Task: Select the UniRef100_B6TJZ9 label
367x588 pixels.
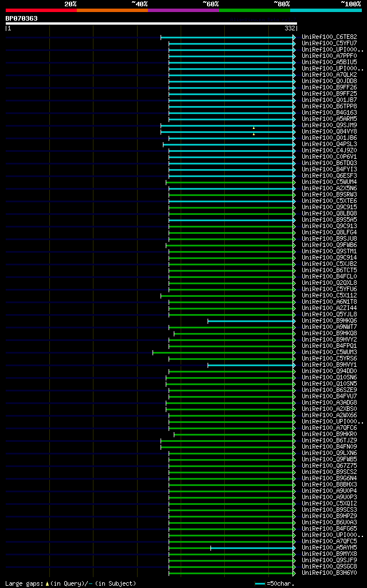Action: (x=330, y=441)
